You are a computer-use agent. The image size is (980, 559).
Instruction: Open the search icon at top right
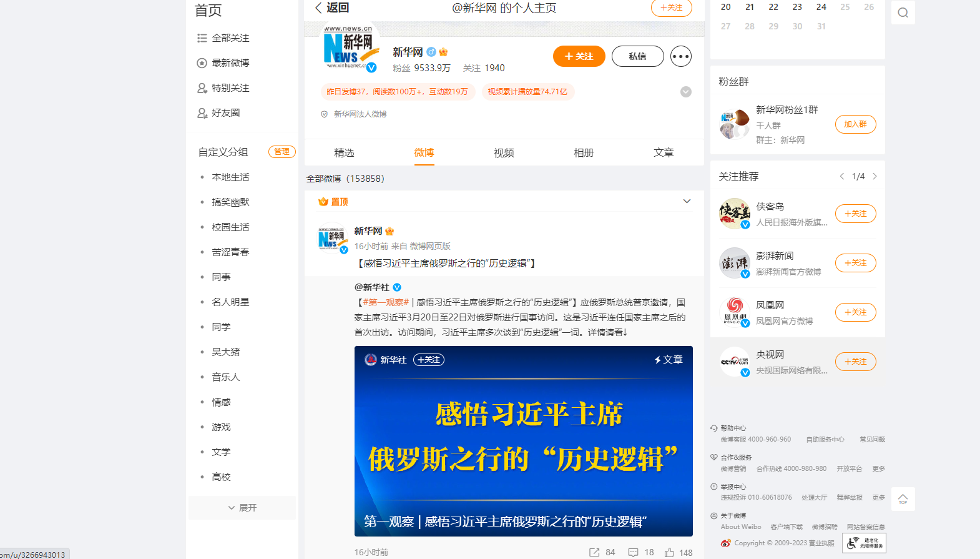point(903,12)
